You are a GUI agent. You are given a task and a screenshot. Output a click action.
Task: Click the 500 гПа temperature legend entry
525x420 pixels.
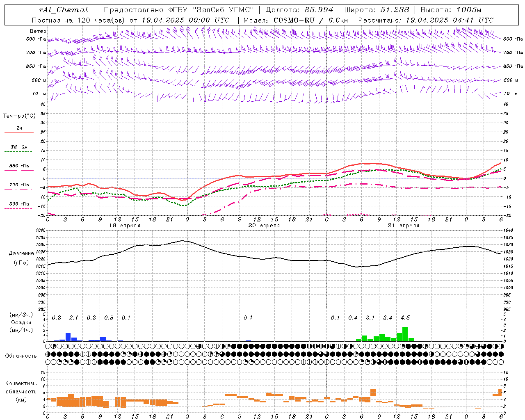[x=19, y=204]
